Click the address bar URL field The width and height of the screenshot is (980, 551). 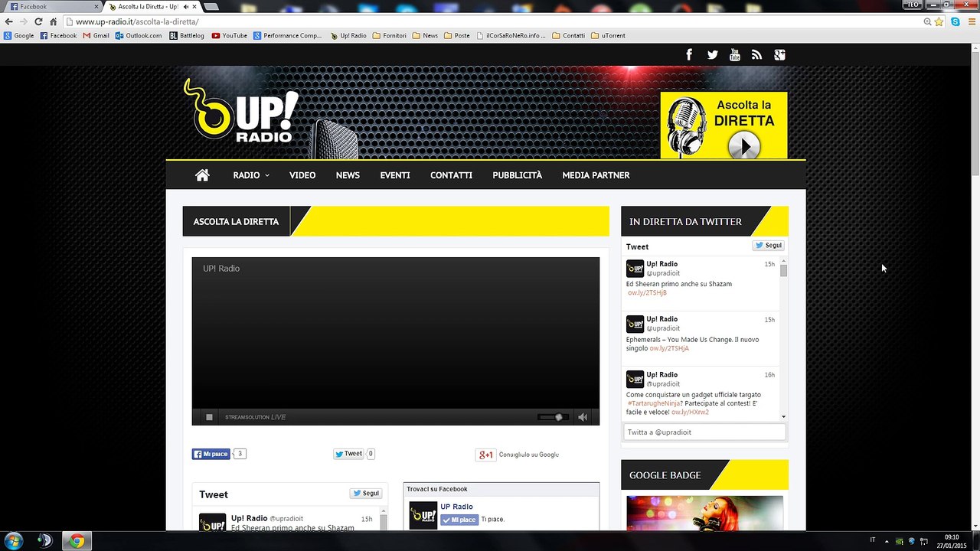pos(490,22)
